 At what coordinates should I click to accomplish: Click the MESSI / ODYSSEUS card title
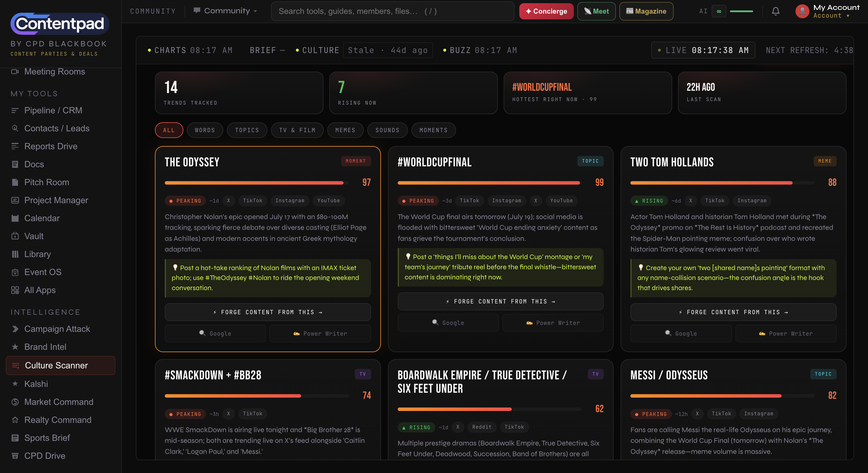point(669,375)
